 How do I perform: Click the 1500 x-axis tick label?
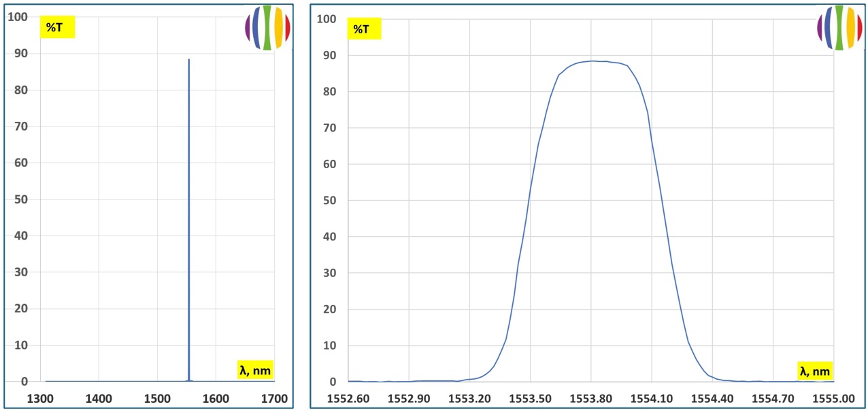(x=158, y=398)
